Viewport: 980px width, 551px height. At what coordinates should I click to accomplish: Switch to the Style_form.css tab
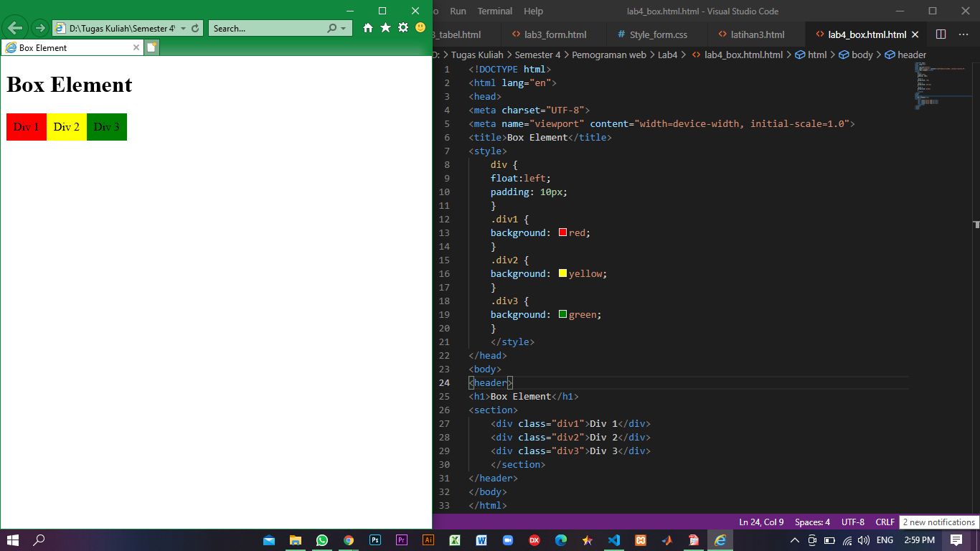pos(654,34)
